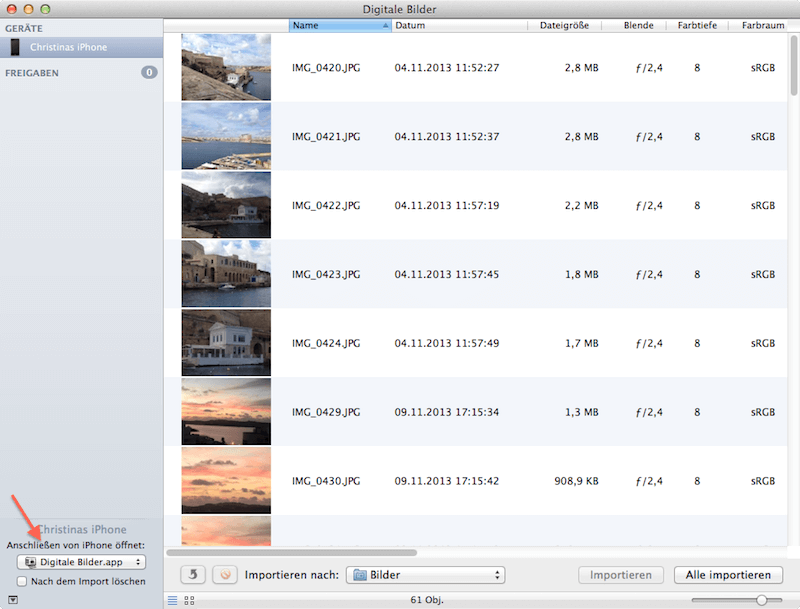Click the iPhone device icon in sidebar
800x609 pixels.
[15, 47]
